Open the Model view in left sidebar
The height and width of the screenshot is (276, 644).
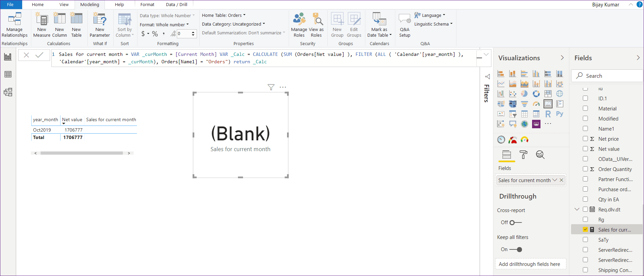point(8,92)
